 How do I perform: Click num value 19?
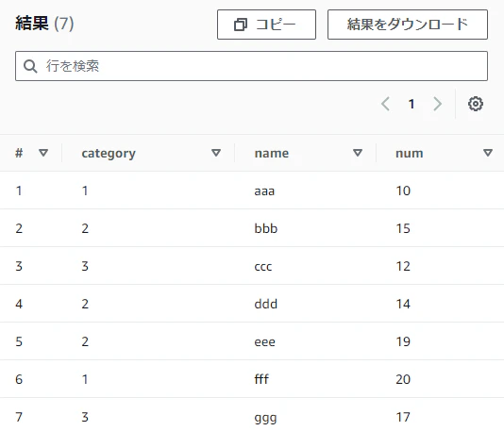coord(403,341)
